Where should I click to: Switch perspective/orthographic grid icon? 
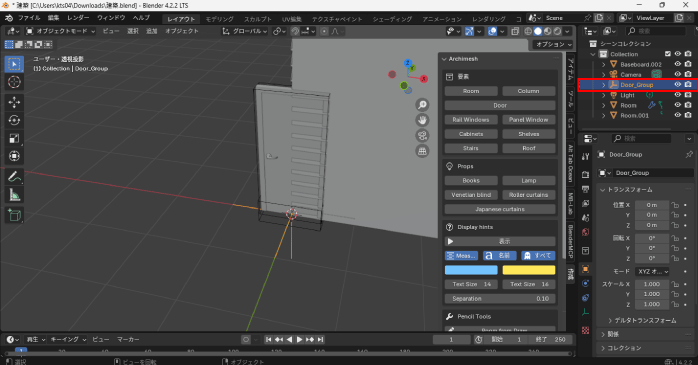422,151
